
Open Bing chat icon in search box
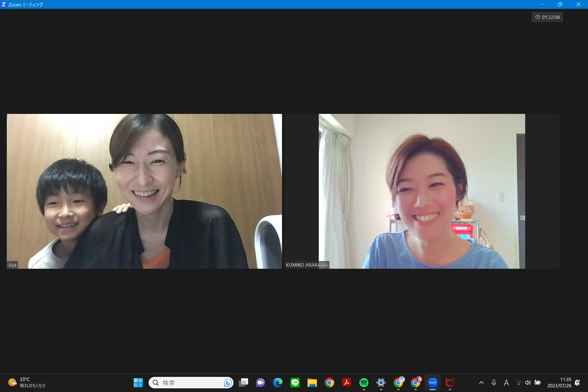228,383
